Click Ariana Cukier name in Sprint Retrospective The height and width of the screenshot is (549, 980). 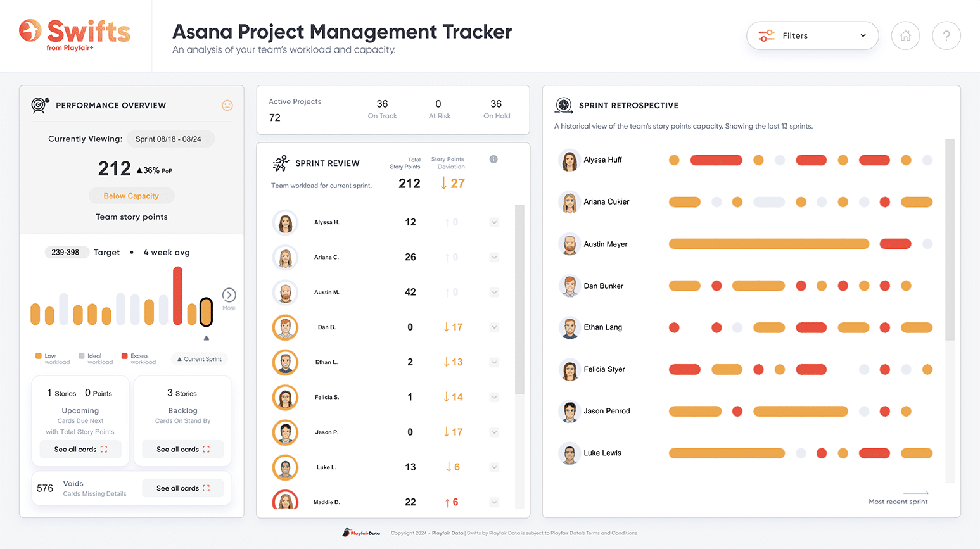click(x=606, y=202)
